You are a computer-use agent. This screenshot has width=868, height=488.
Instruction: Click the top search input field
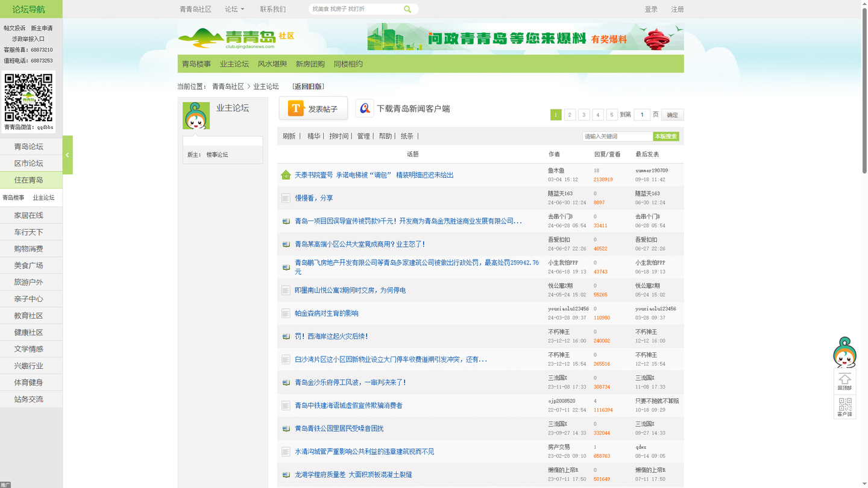point(356,9)
